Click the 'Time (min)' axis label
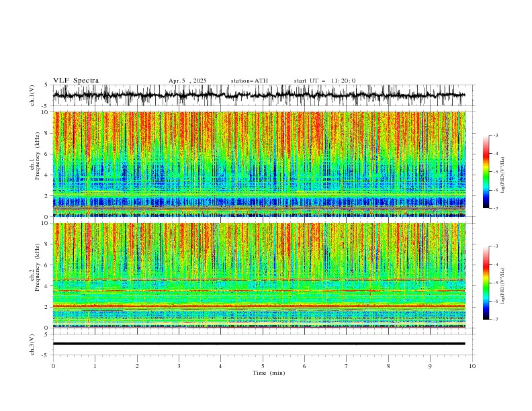 coord(269,373)
